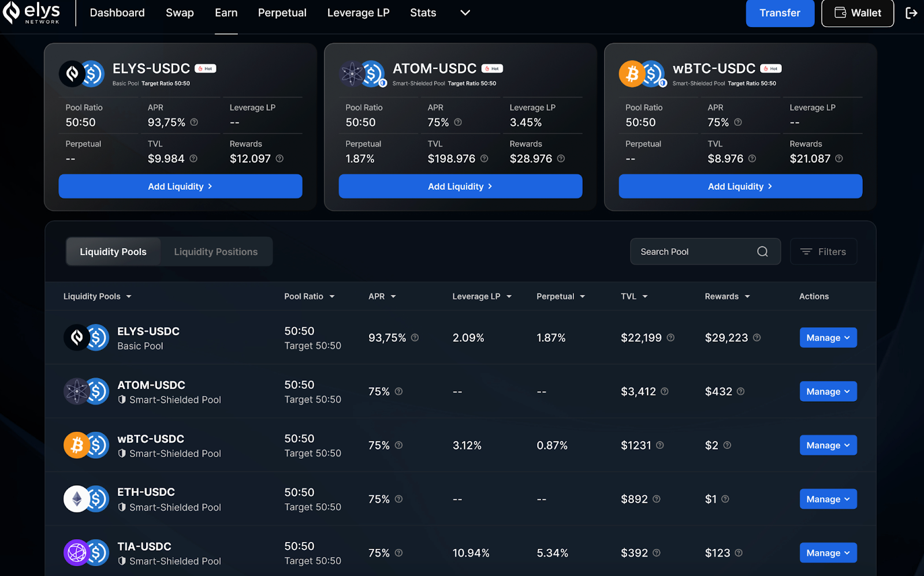Open the Wallet button

[x=858, y=13]
